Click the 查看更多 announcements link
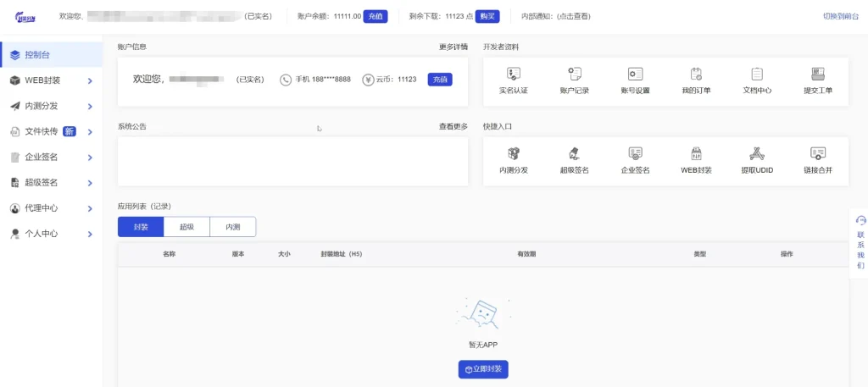 point(453,126)
